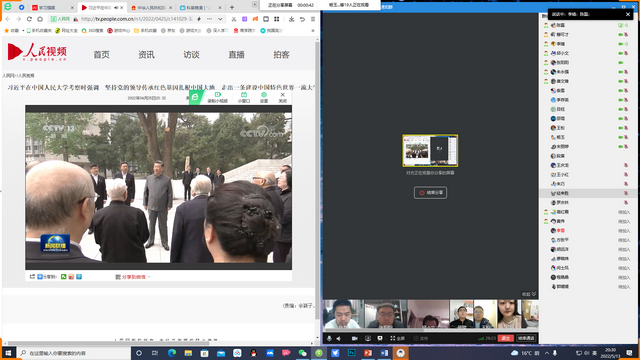The width and height of the screenshot is (640, 360).
Task: Click the stop sharing button under the thumbnail
Action: (430, 193)
